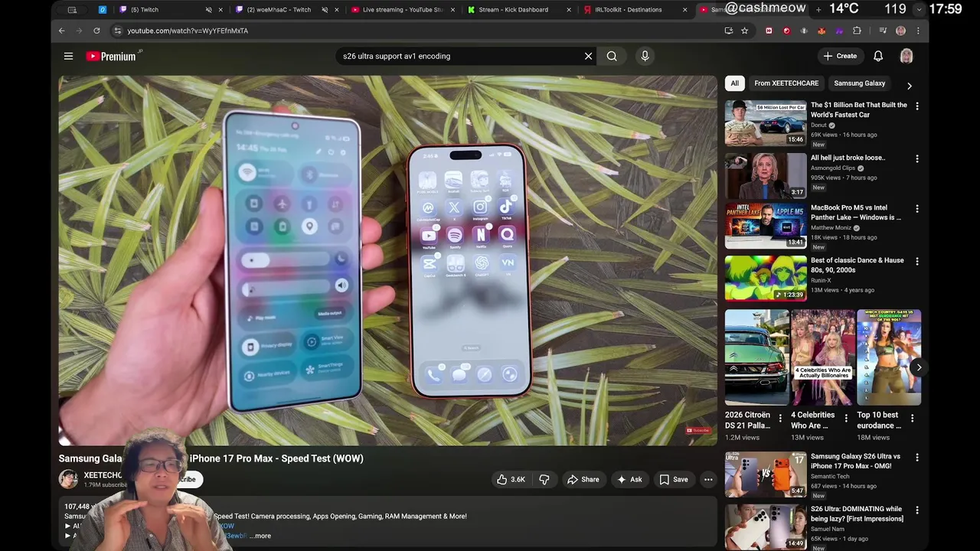The width and height of the screenshot is (980, 551).
Task: Open the YouTube account avatar menu
Action: (906, 56)
